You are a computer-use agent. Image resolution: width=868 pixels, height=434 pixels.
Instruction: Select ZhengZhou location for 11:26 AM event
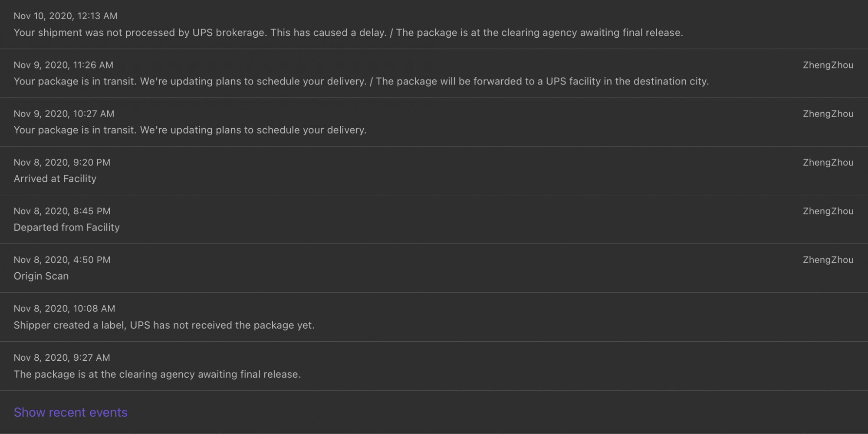[828, 65]
